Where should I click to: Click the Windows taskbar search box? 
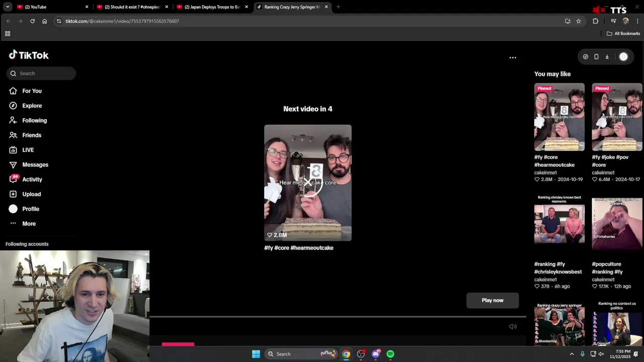click(x=301, y=354)
